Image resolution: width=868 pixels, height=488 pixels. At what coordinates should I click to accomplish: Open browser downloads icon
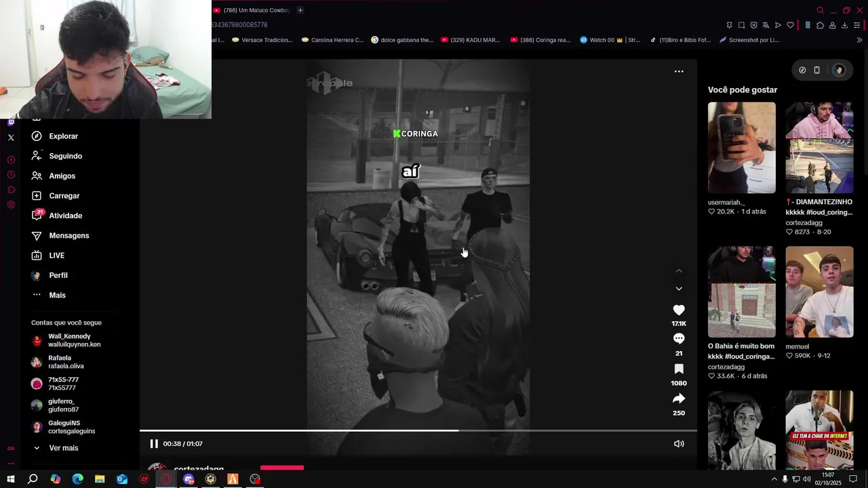(844, 25)
